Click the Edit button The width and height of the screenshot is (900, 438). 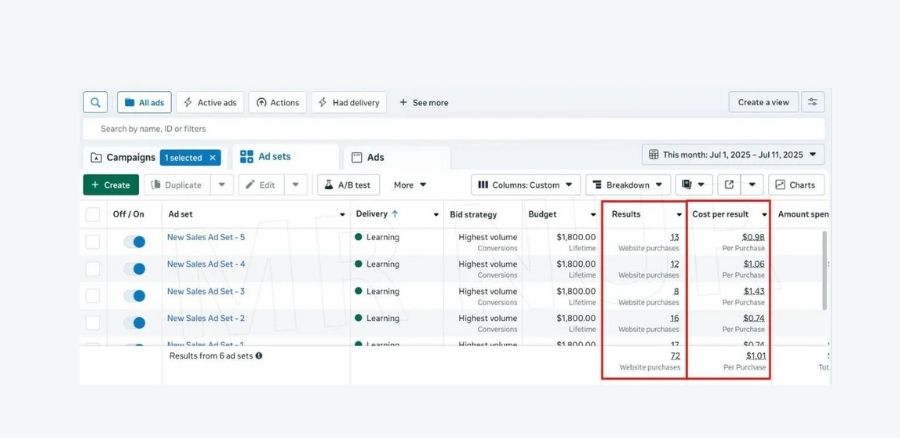pos(261,185)
